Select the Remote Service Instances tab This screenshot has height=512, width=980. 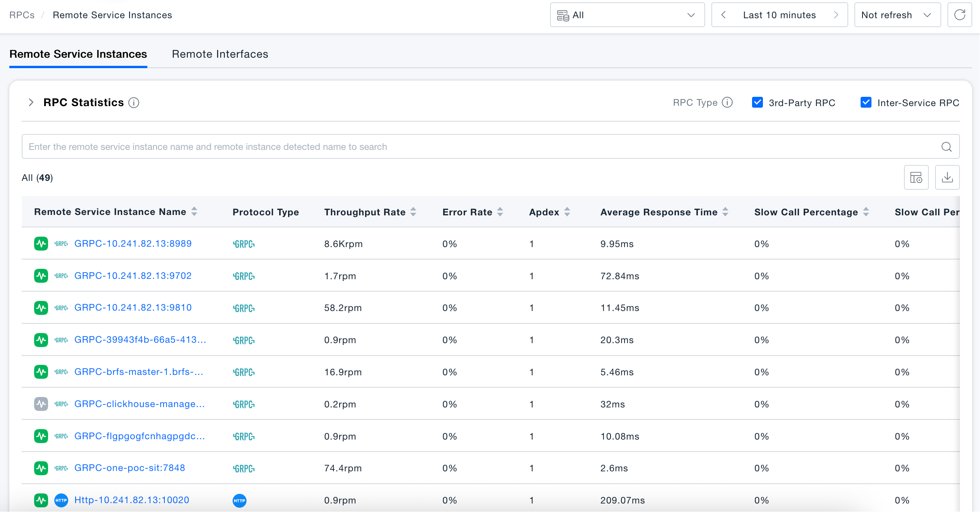click(78, 54)
